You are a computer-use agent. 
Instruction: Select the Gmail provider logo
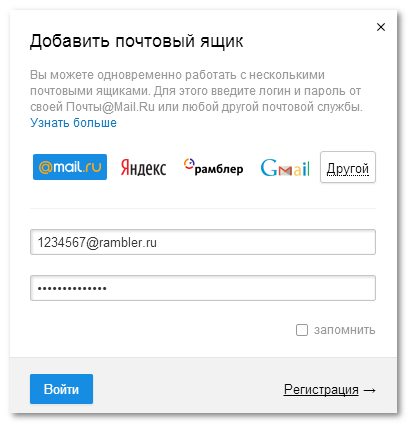point(285,167)
